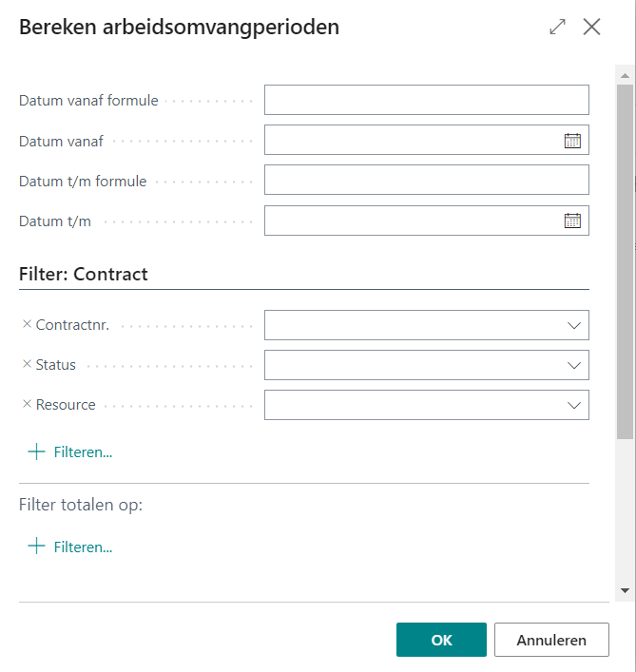Viewport: 636px width, 672px height.
Task: Open calendar picker for Datum t/m
Action: pos(572,221)
